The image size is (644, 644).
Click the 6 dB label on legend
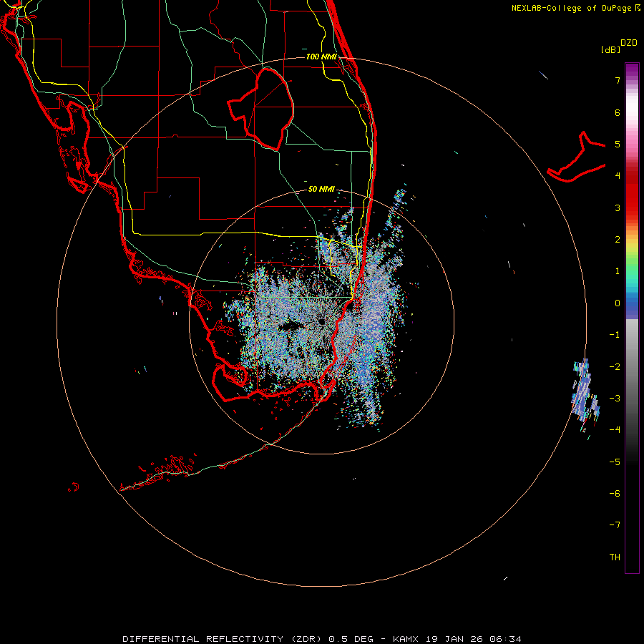point(618,112)
